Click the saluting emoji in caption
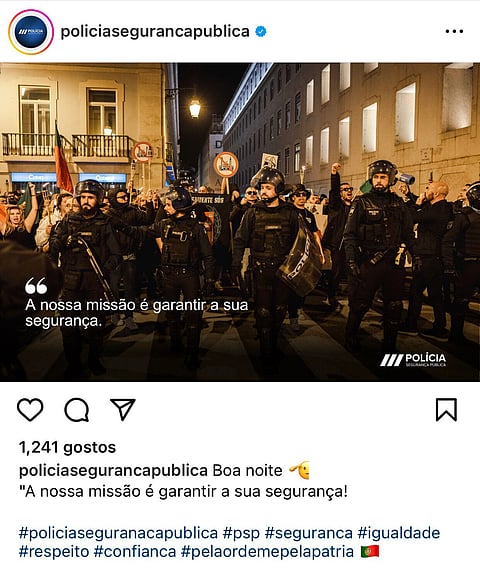480x572 pixels. 299,470
